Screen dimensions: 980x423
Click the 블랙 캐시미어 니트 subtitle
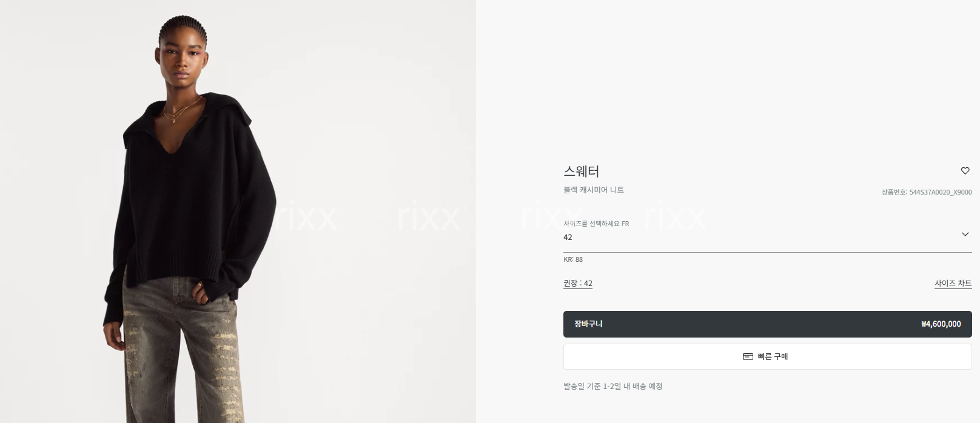(x=594, y=190)
